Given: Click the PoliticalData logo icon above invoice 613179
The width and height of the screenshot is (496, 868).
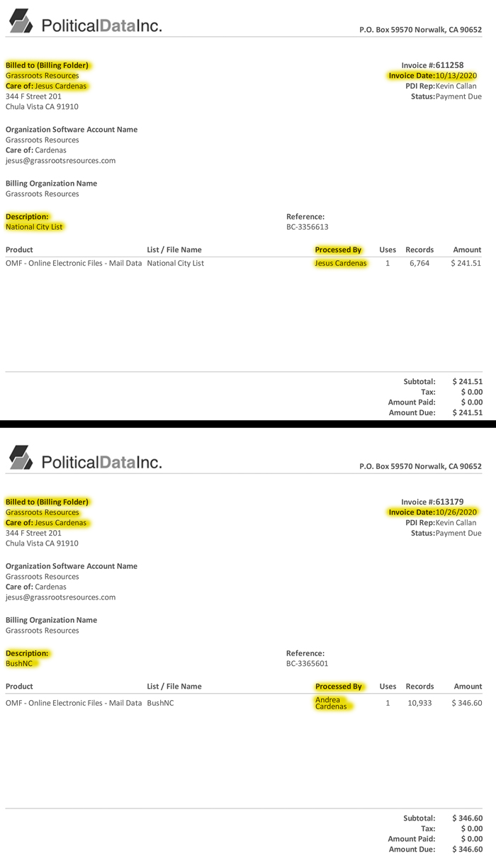Looking at the screenshot, I should pyautogui.click(x=21, y=457).
